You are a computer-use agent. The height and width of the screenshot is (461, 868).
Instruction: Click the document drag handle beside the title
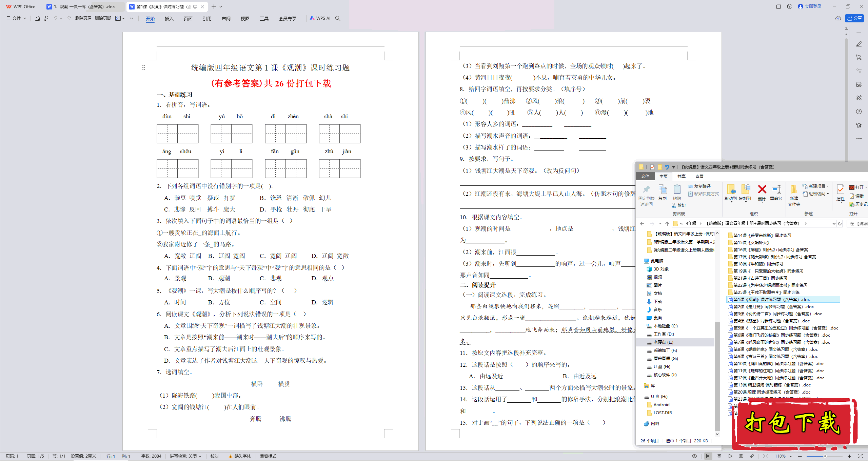(x=144, y=67)
